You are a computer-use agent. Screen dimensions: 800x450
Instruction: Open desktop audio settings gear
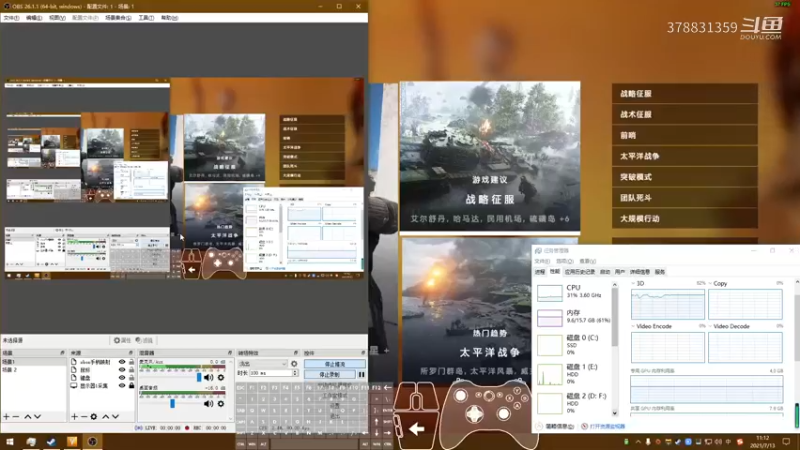coord(221,404)
